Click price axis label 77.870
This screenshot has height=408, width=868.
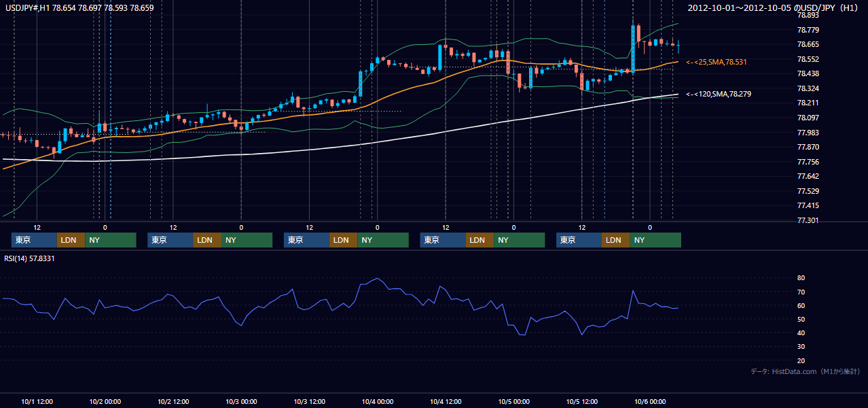pos(808,147)
